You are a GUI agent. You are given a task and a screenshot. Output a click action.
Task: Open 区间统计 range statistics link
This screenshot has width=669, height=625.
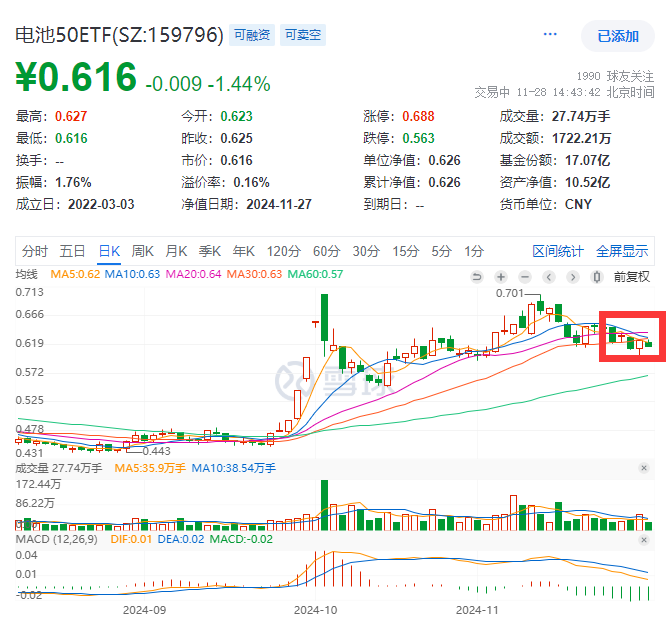(x=558, y=251)
